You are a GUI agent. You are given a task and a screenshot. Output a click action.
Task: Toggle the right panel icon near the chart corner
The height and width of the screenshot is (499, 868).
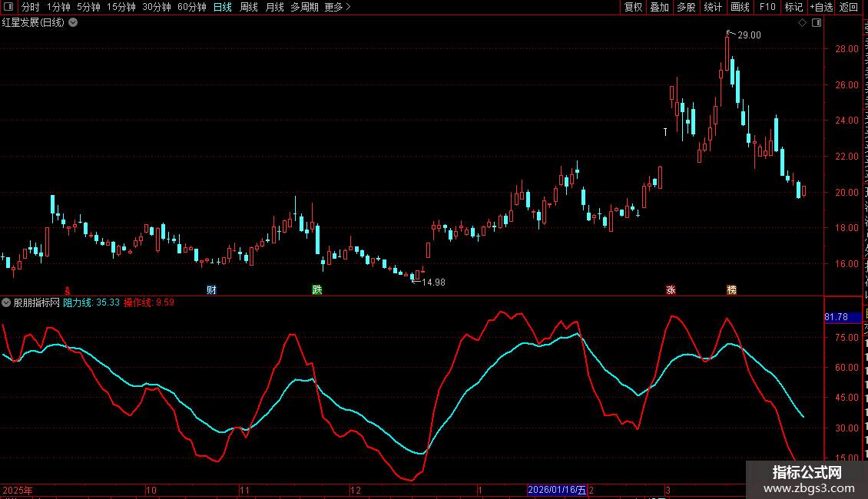(x=817, y=23)
